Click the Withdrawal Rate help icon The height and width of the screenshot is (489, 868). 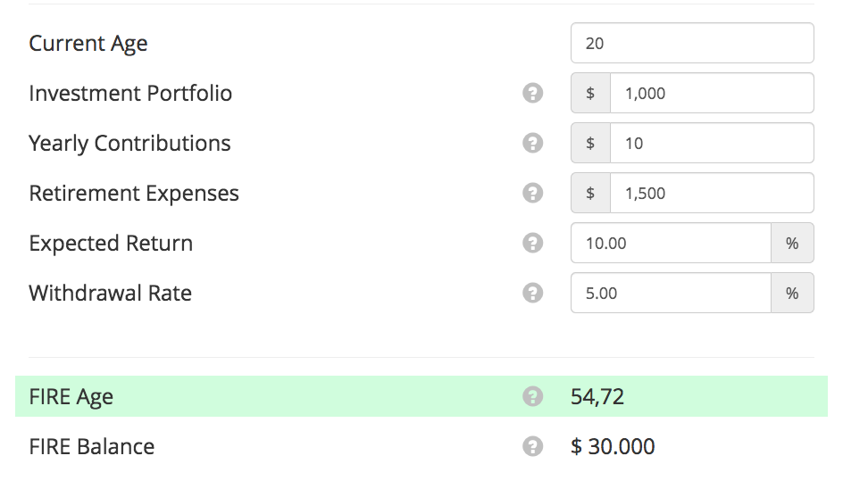(533, 293)
